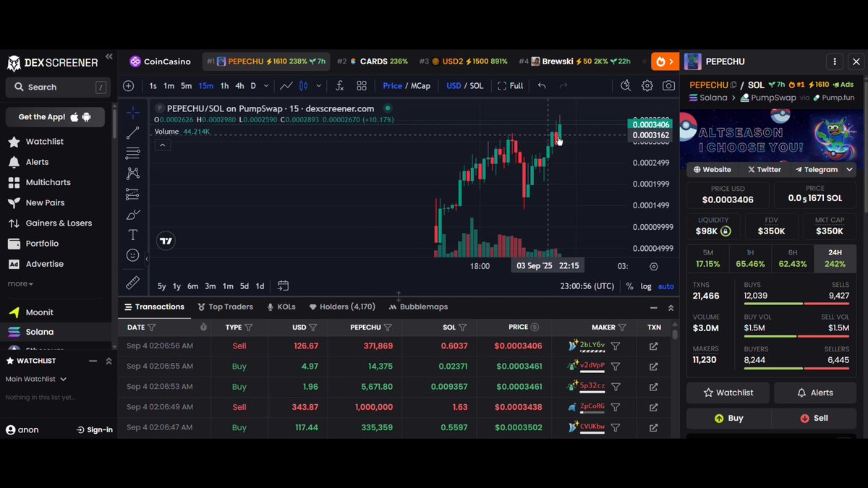
Task: Open the Bubblemaps tab
Action: (418, 307)
